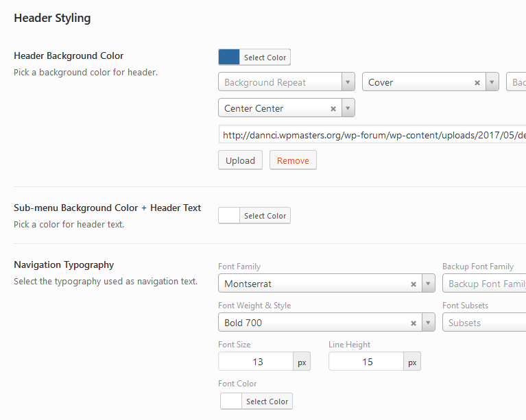Click the Remove button
The width and height of the screenshot is (526, 420).
click(293, 160)
